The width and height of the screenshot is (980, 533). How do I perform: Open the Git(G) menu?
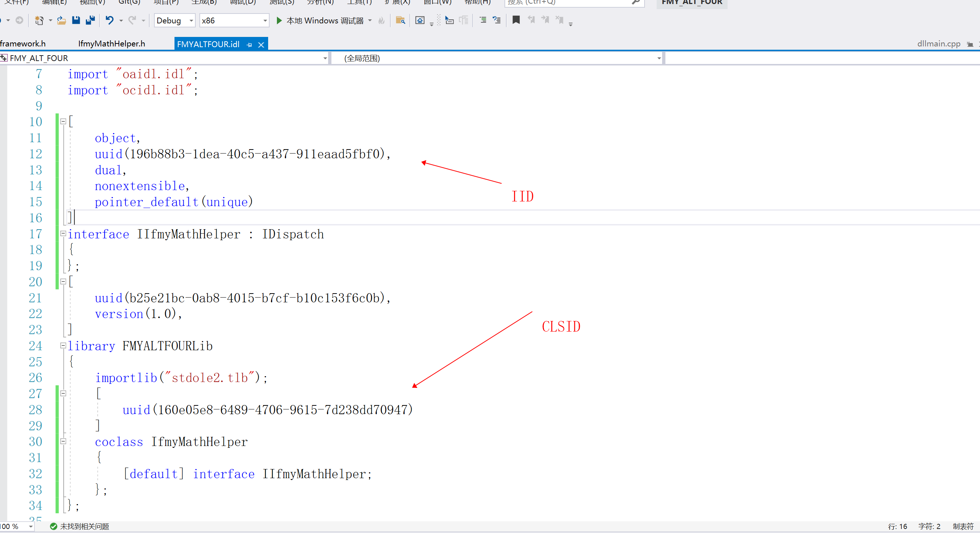[129, 2]
